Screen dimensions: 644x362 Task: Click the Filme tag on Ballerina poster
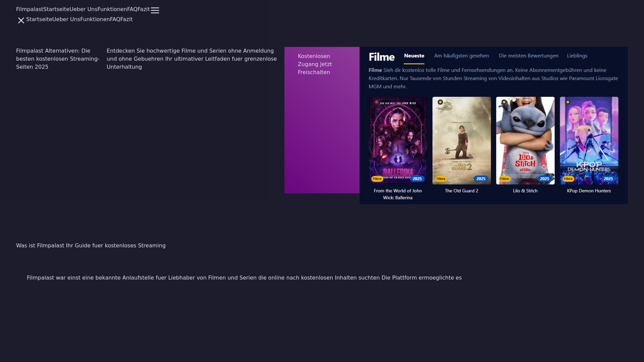click(x=377, y=179)
